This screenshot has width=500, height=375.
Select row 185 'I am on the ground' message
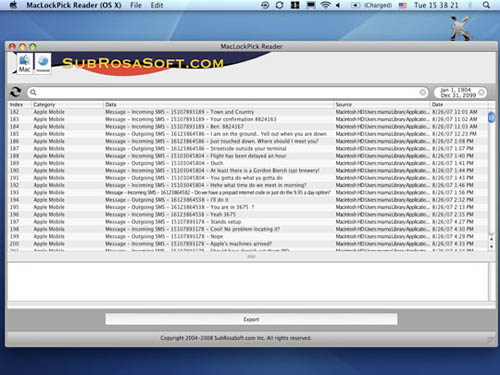coord(248,134)
